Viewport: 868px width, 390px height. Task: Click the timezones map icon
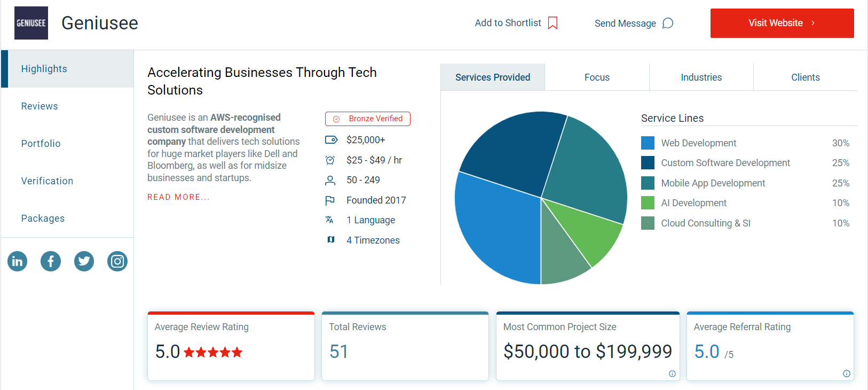[331, 240]
